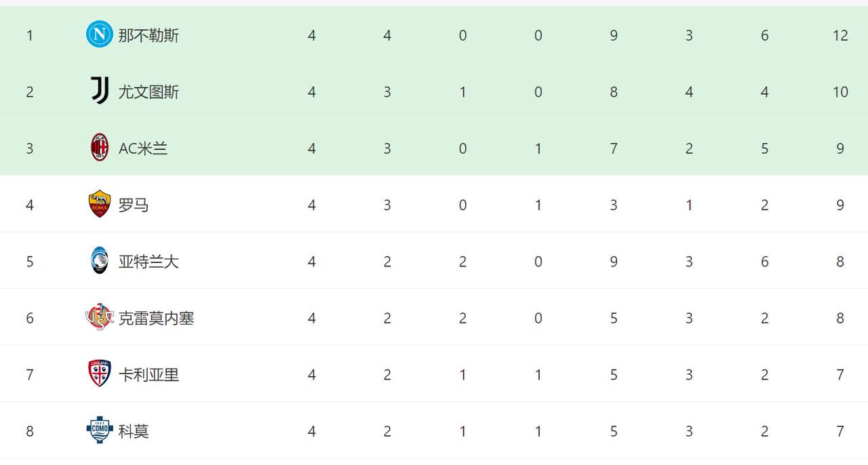The image size is (868, 465).
Task: Open the 亚特兰大 team page link
Action: 149,262
